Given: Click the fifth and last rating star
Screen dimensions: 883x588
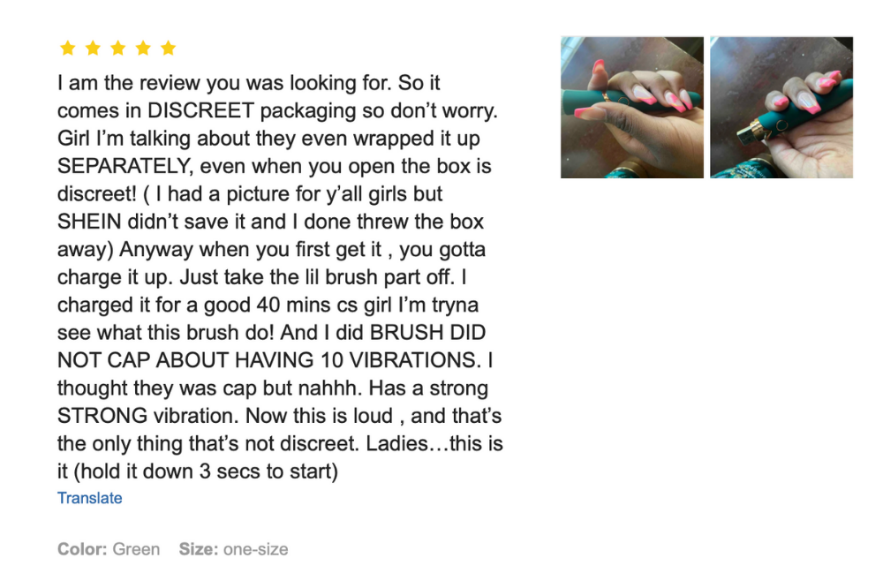Looking at the screenshot, I should click(x=169, y=49).
